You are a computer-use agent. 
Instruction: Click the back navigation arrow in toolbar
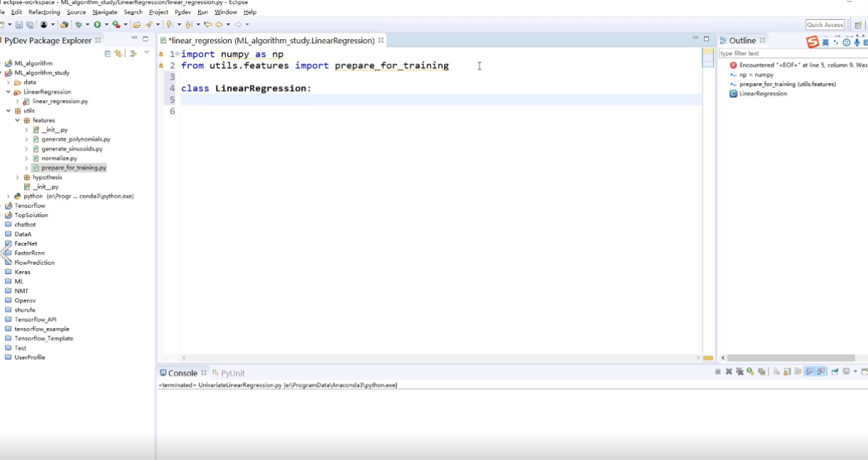pos(217,25)
